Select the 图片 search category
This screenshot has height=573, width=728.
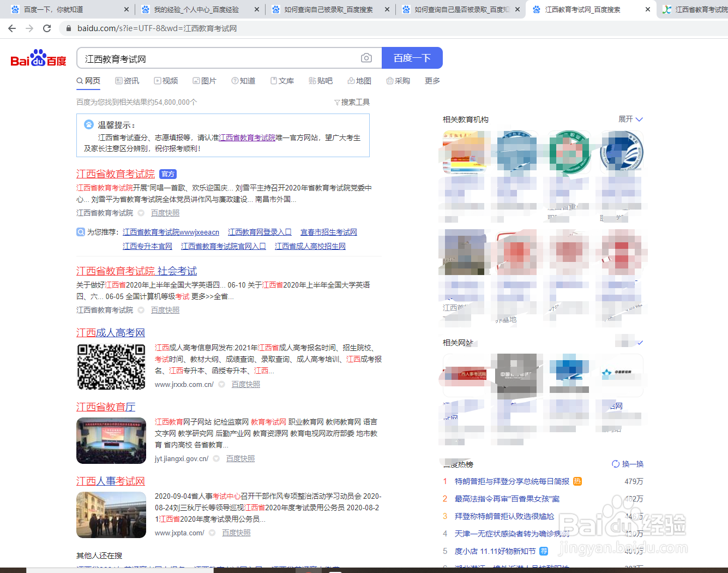pyautogui.click(x=204, y=81)
